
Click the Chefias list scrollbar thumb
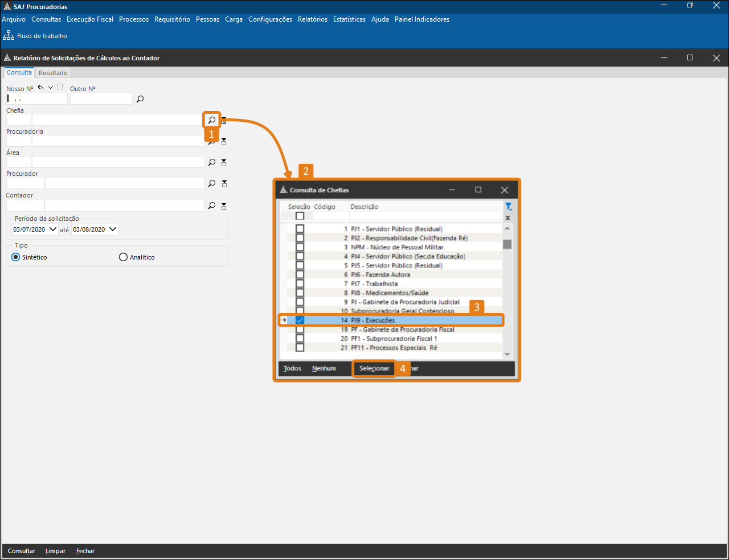pos(507,244)
